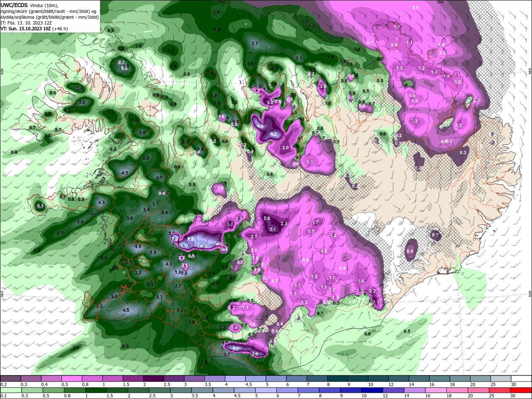Click the '3.9' value on the south coast

coord(255,354)
